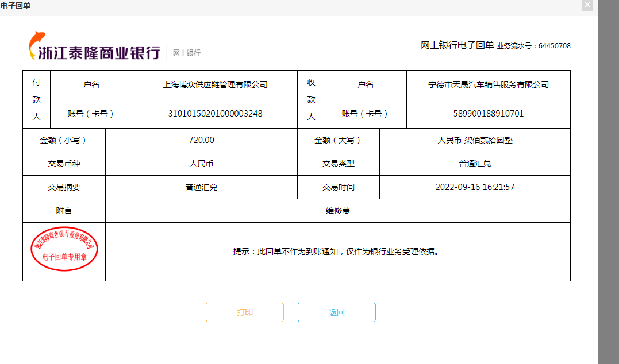Image resolution: width=619 pixels, height=364 pixels.
Task: Click the 交易币种 value 人民币
Action: pyautogui.click(x=201, y=164)
